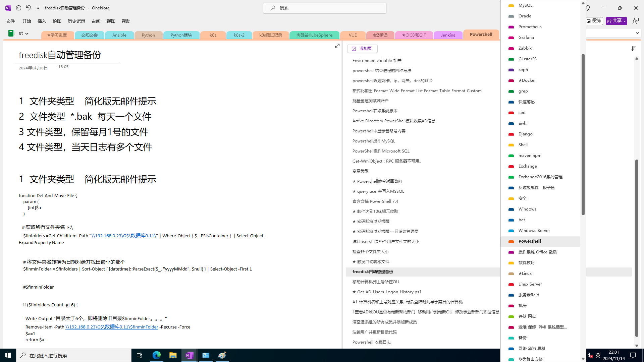The width and height of the screenshot is (644, 362).
Task: Open the 插入 menu
Action: click(x=42, y=21)
